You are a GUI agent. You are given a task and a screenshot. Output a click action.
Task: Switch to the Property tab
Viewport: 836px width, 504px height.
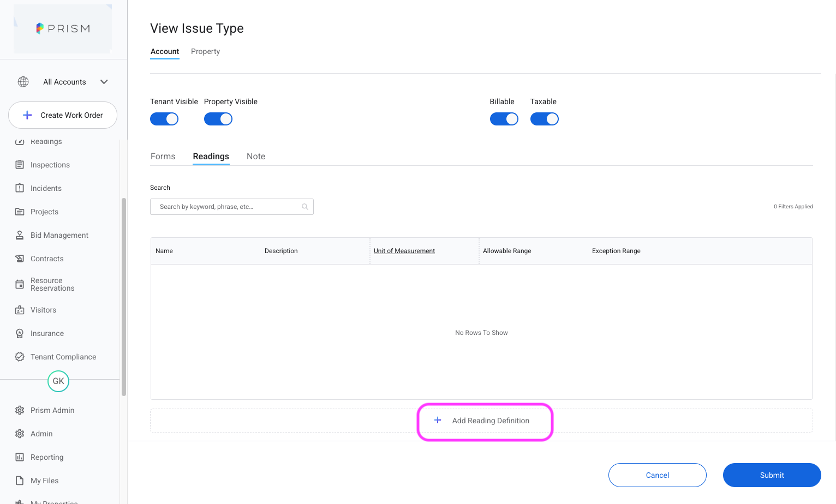coord(205,51)
